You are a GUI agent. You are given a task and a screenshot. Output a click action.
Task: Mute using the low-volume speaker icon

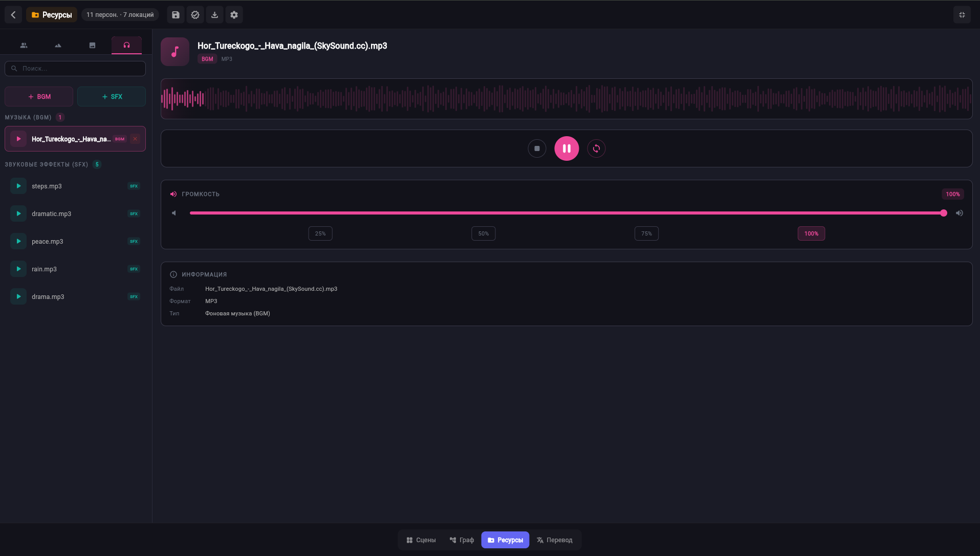(x=174, y=213)
